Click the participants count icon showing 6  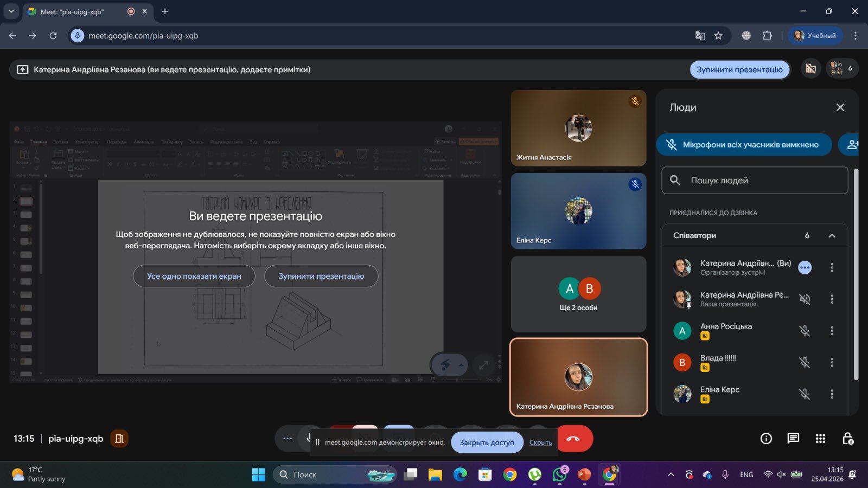[x=842, y=68]
